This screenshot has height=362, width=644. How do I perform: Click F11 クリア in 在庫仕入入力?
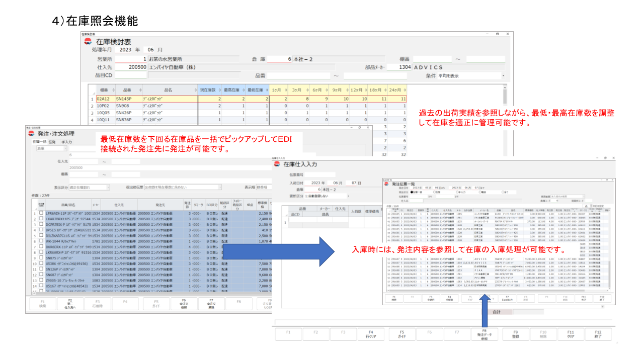point(571,334)
